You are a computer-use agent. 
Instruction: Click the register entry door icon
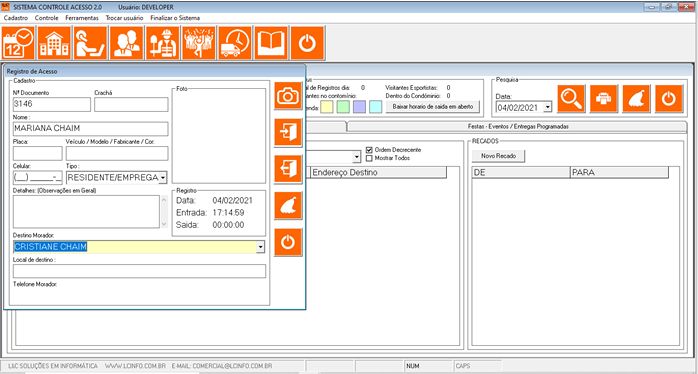[288, 132]
